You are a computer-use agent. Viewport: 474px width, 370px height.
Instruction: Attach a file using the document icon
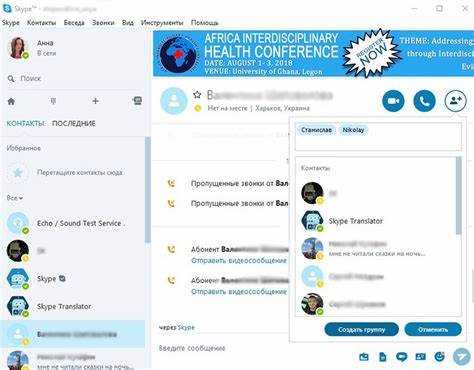[x=383, y=357]
